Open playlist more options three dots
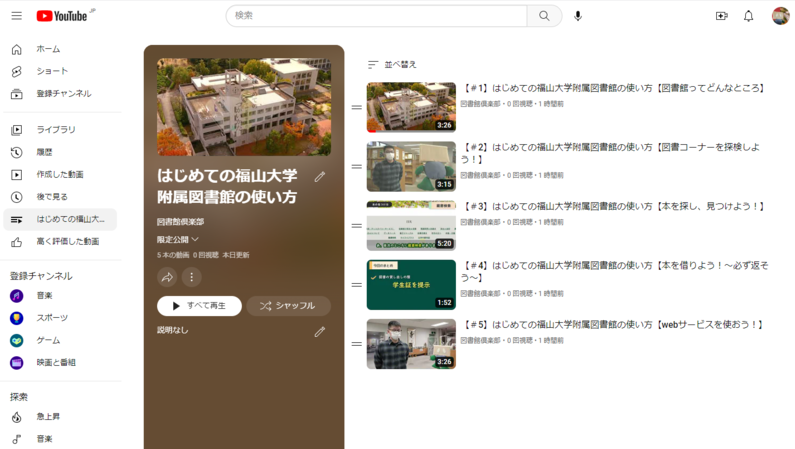Image resolution: width=795 pixels, height=449 pixels. pyautogui.click(x=192, y=277)
